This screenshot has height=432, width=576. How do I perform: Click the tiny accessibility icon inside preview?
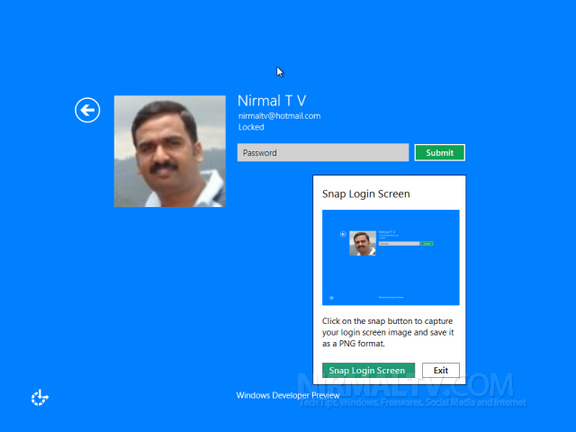[x=331, y=298]
